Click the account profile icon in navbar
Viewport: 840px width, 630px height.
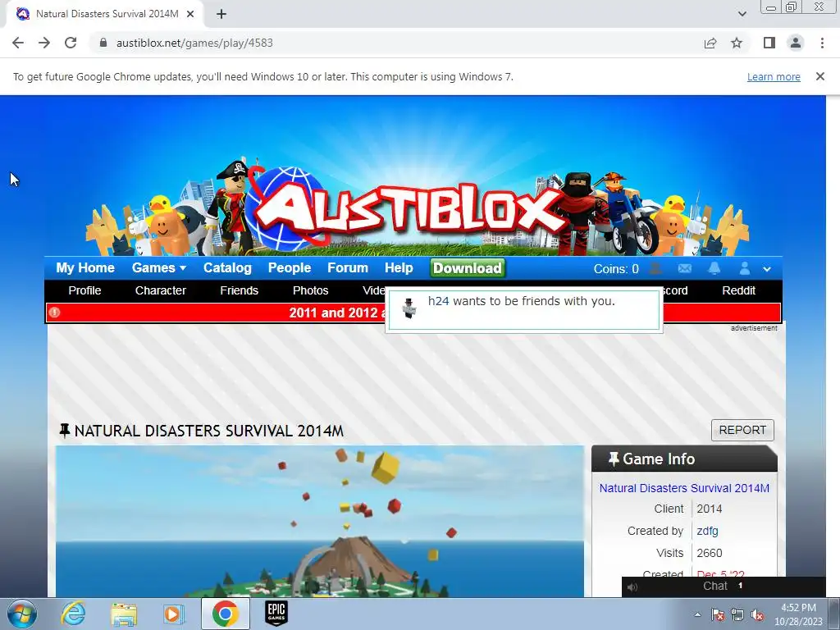pos(745,268)
